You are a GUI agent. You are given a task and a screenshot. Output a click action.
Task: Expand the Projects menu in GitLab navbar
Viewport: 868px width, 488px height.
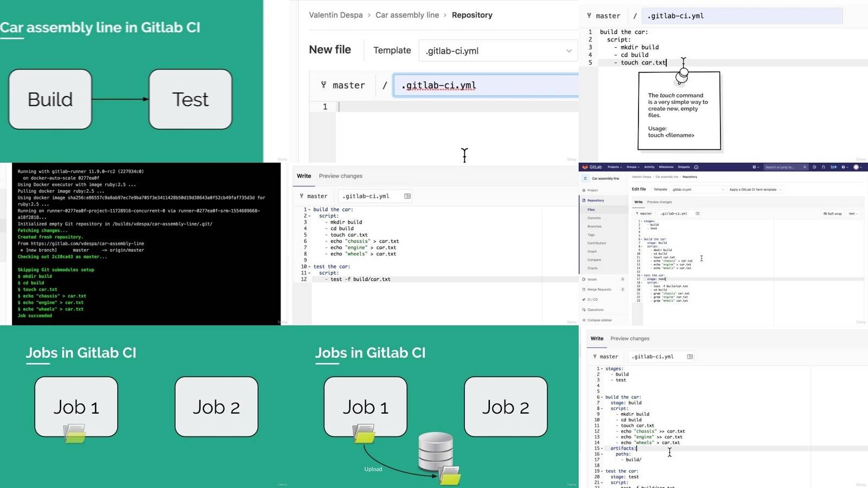(615, 167)
